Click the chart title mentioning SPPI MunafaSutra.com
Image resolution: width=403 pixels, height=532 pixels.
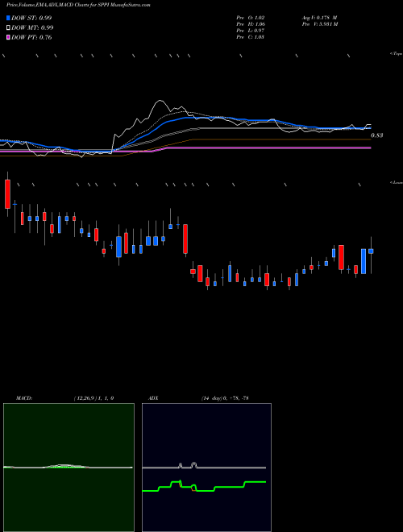[x=78, y=5]
